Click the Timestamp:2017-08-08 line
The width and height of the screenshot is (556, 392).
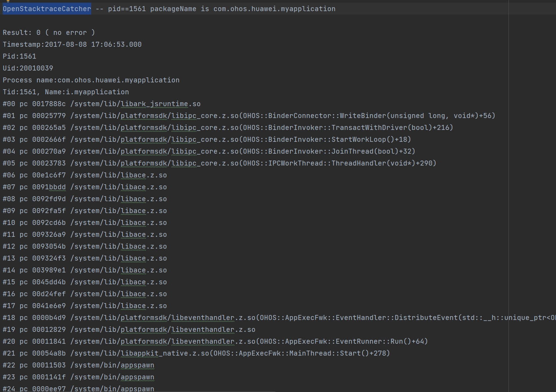(x=72, y=44)
